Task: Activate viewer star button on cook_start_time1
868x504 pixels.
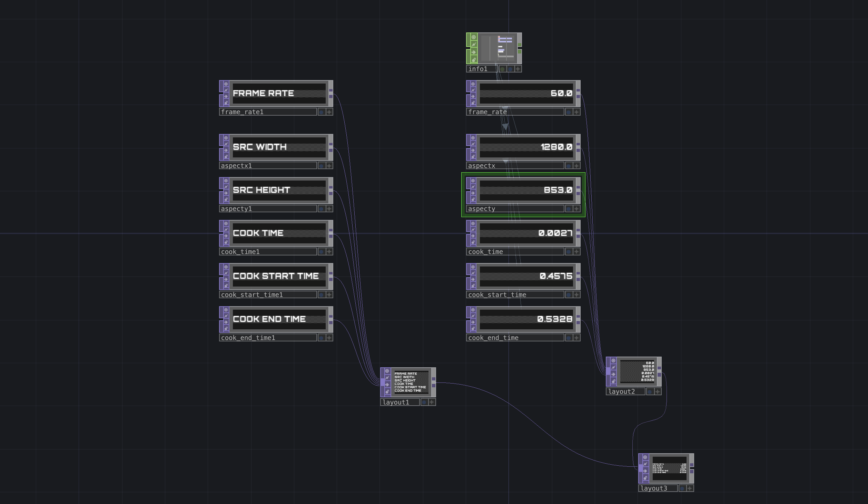Action: (329, 295)
